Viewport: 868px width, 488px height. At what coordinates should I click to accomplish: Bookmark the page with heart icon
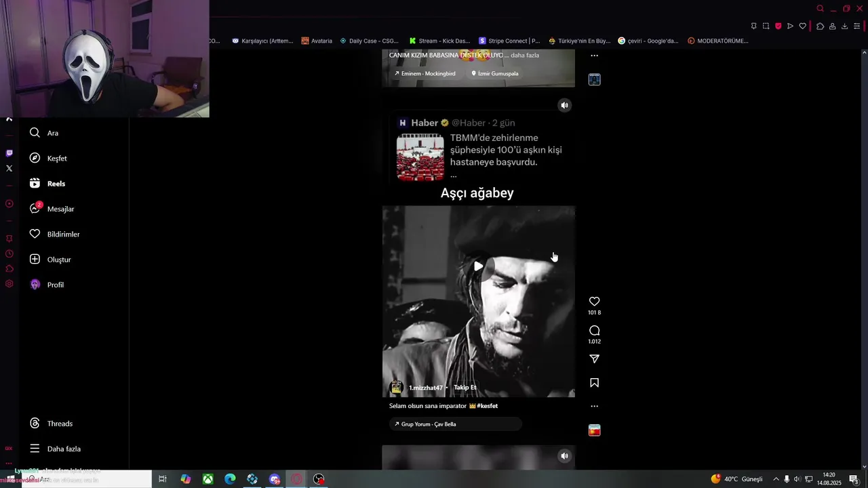pyautogui.click(x=802, y=26)
